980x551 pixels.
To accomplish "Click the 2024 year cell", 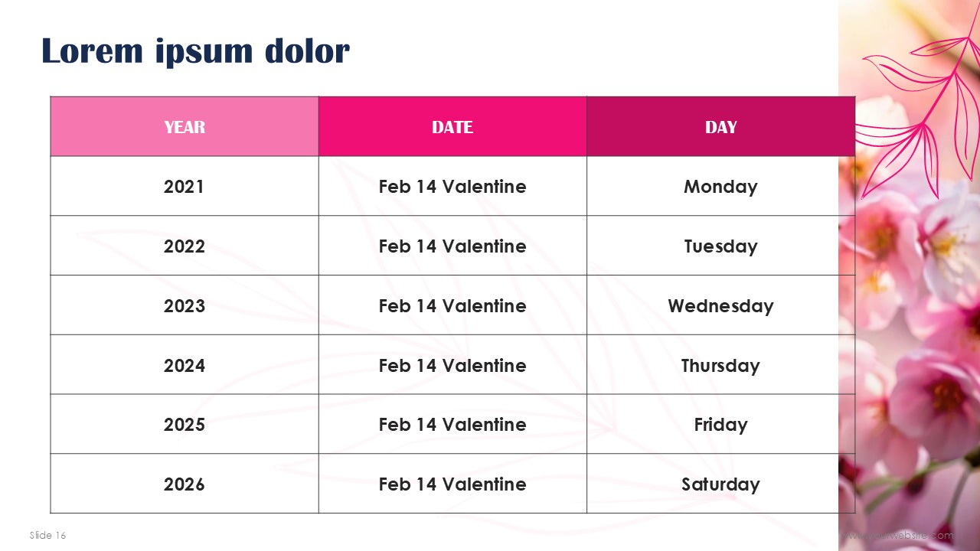I will pyautogui.click(x=185, y=364).
